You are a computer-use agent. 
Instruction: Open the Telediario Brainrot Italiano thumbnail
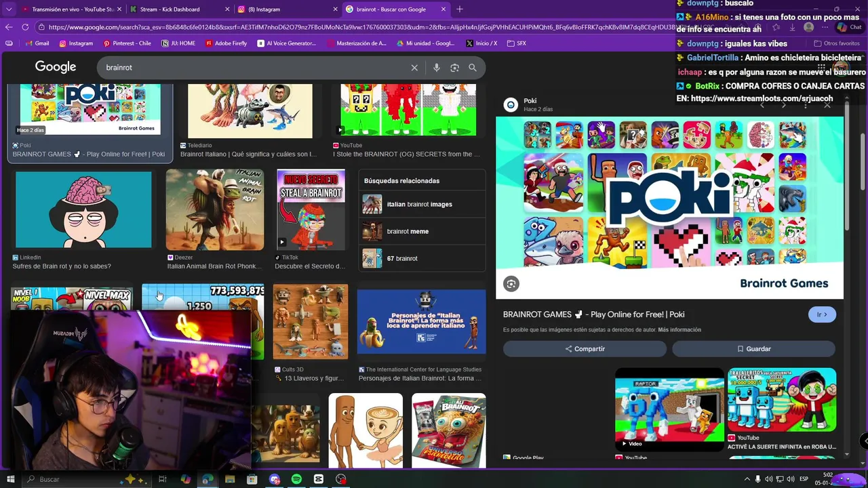coord(250,110)
